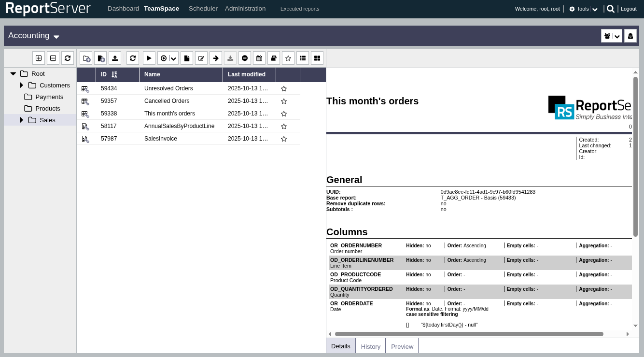Click the expand all tree nodes icon
The height and width of the screenshot is (357, 644).
39,58
